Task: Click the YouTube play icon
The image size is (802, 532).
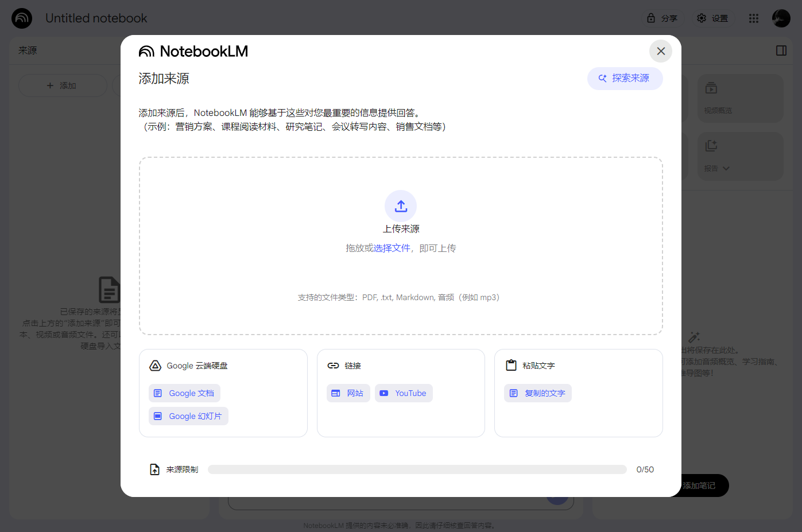Action: click(384, 393)
